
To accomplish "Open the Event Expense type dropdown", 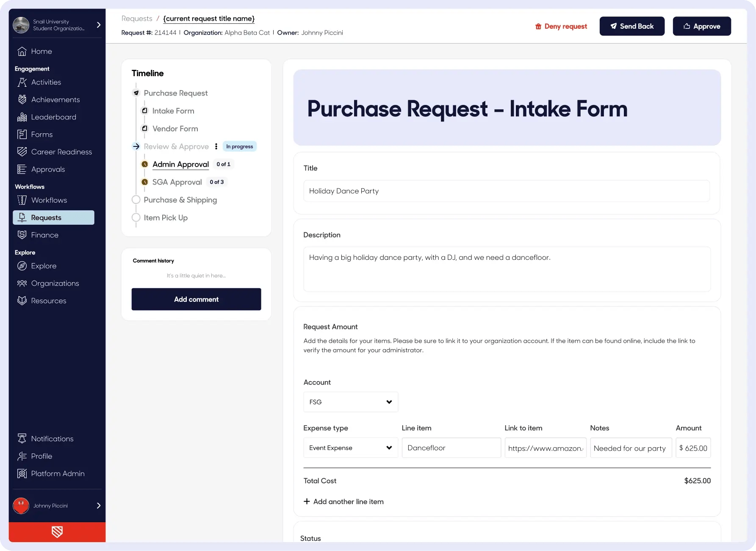I will click(351, 448).
